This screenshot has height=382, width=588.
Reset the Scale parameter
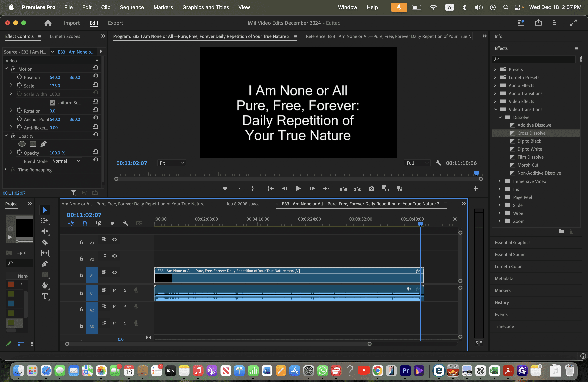(96, 85)
